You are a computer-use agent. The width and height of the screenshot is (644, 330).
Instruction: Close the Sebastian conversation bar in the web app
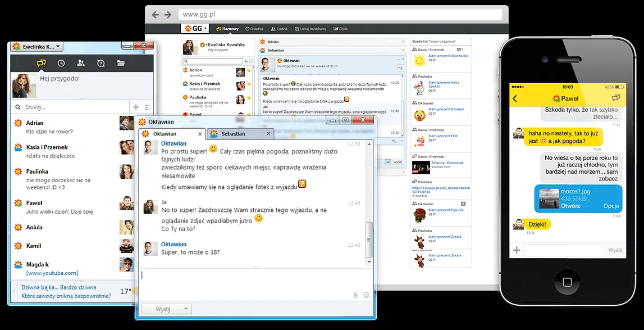403,50
